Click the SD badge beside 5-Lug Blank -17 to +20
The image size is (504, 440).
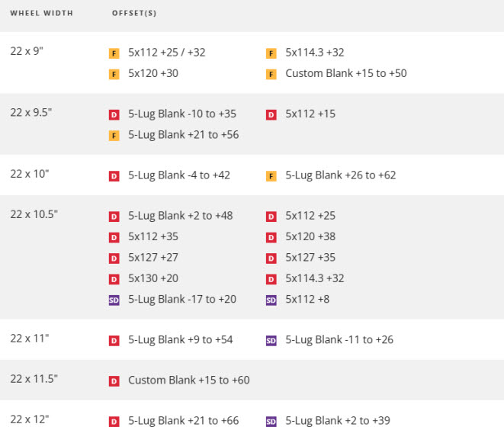click(x=114, y=300)
